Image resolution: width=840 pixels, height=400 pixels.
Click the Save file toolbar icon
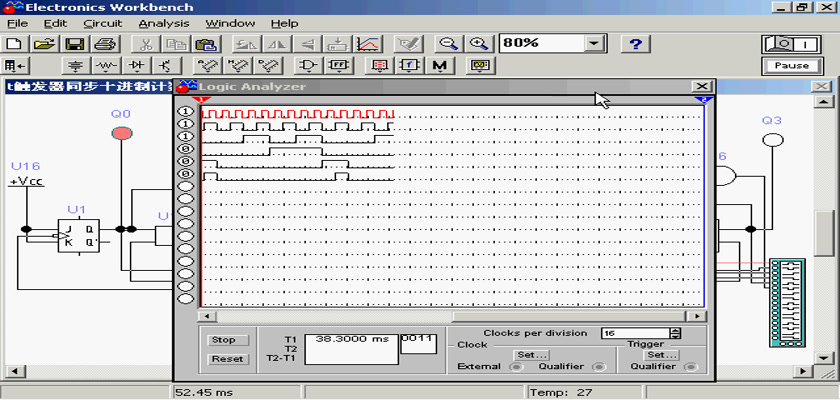click(74, 44)
